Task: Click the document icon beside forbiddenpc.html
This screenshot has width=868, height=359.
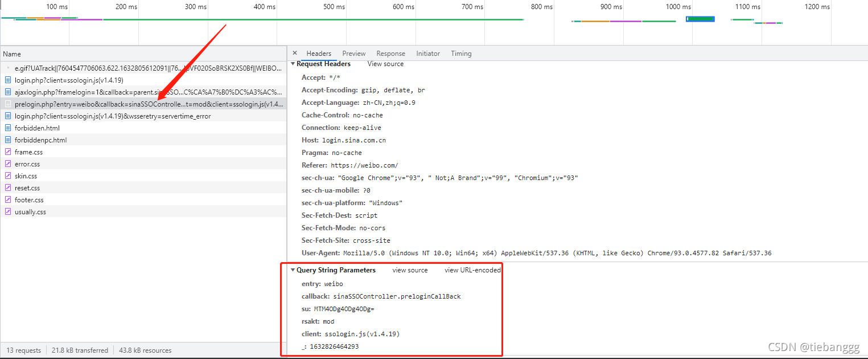Action: point(8,140)
